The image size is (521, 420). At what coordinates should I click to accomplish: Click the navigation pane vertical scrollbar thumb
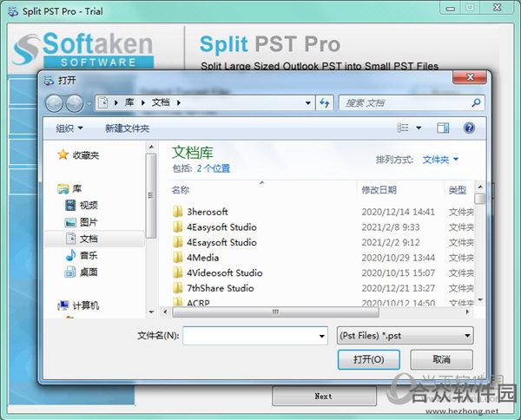click(151, 195)
